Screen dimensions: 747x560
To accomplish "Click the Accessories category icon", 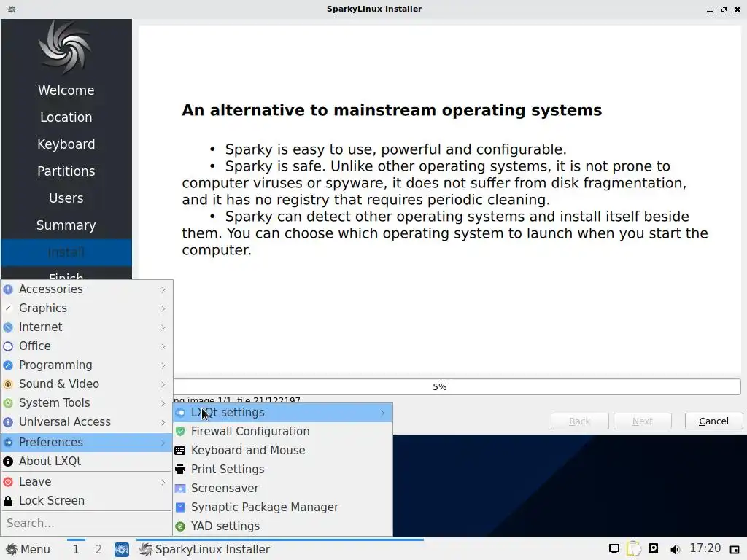I will 8,289.
